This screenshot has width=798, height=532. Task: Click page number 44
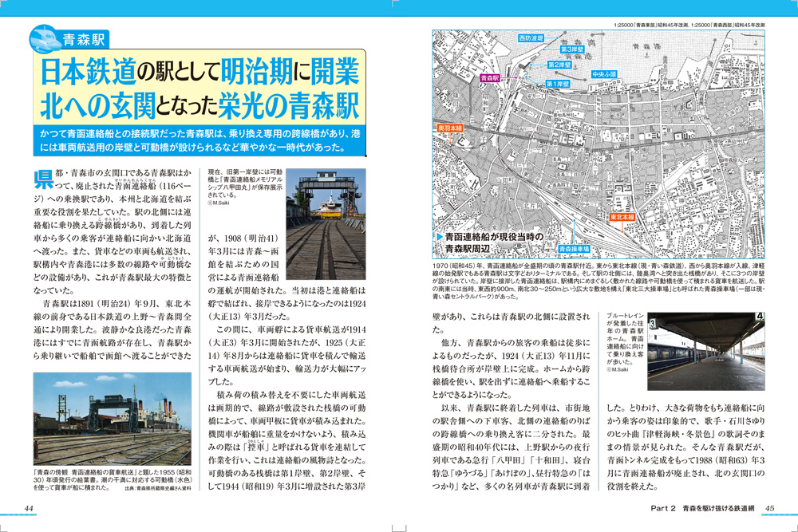(29, 508)
